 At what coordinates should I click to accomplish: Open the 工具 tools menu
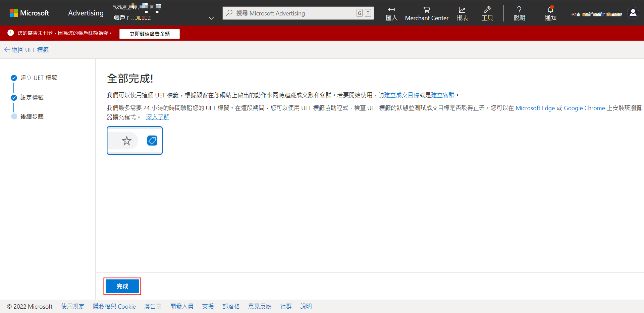pos(487,13)
